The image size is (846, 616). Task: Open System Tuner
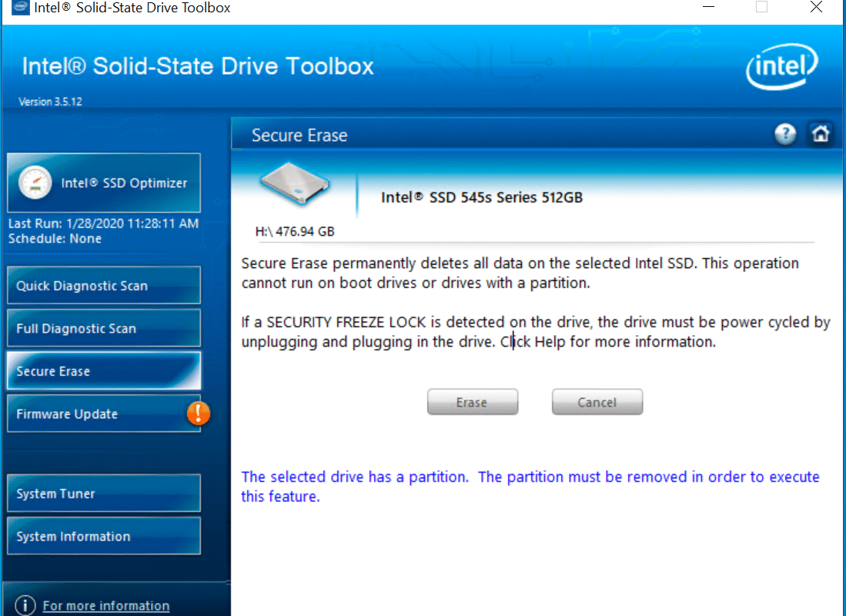pyautogui.click(x=104, y=493)
